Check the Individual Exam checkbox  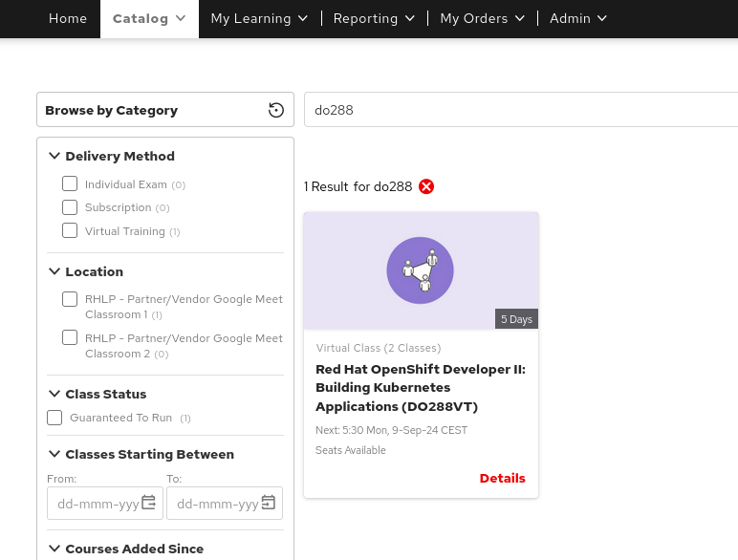coord(70,183)
